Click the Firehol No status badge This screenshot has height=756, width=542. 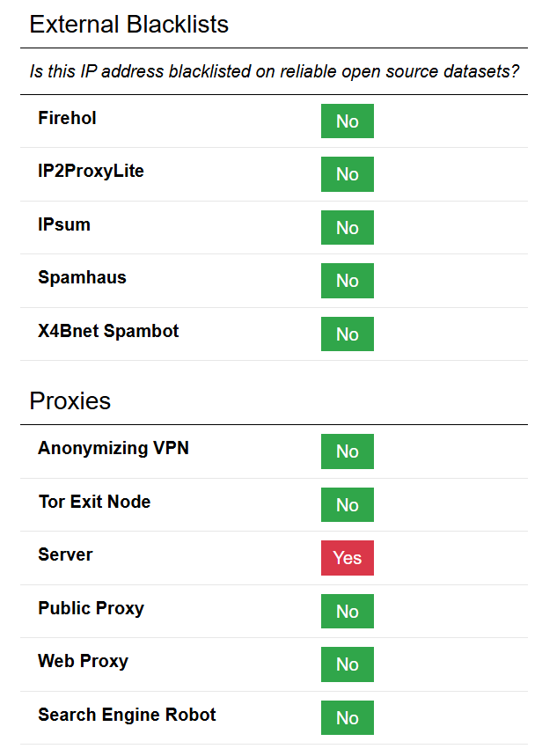tap(347, 121)
